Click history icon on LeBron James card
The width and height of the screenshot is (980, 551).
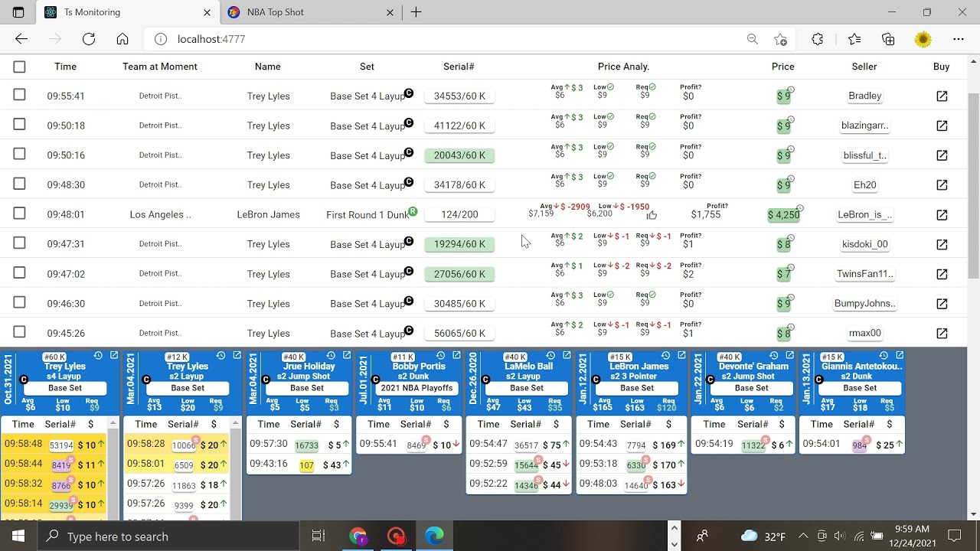666,356
